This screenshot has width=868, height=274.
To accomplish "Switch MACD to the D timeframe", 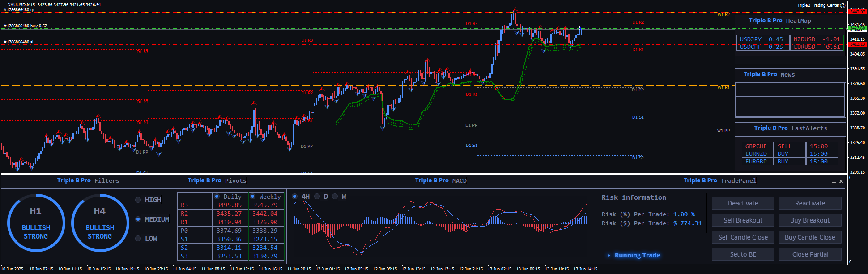I will coord(317,197).
